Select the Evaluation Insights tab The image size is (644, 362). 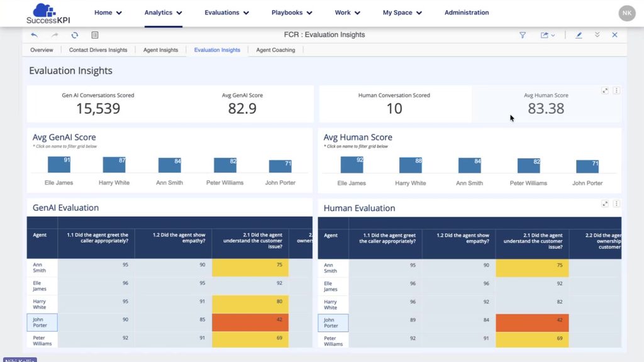217,50
